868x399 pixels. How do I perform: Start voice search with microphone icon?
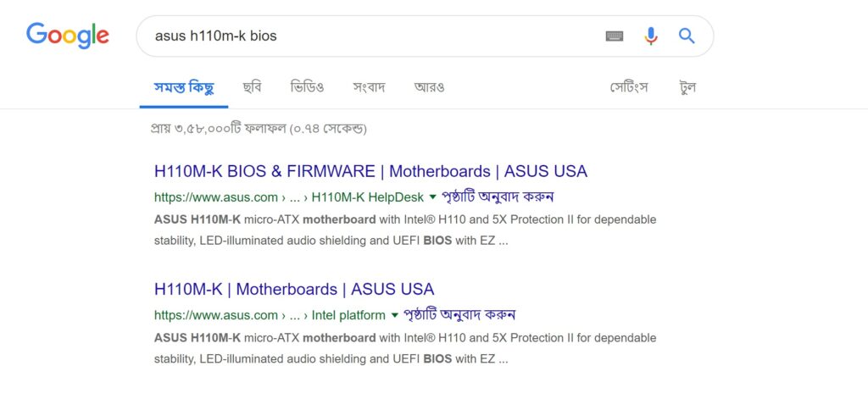(x=651, y=36)
